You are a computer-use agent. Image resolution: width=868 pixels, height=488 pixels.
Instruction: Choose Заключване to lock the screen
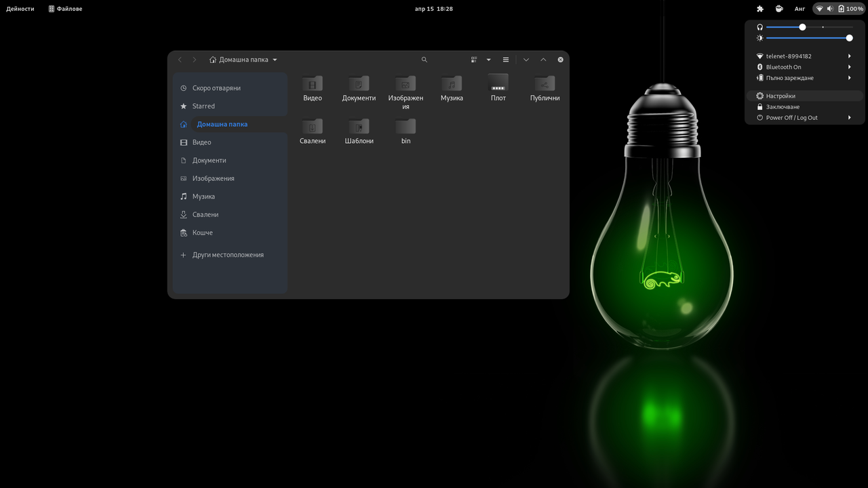(x=804, y=107)
